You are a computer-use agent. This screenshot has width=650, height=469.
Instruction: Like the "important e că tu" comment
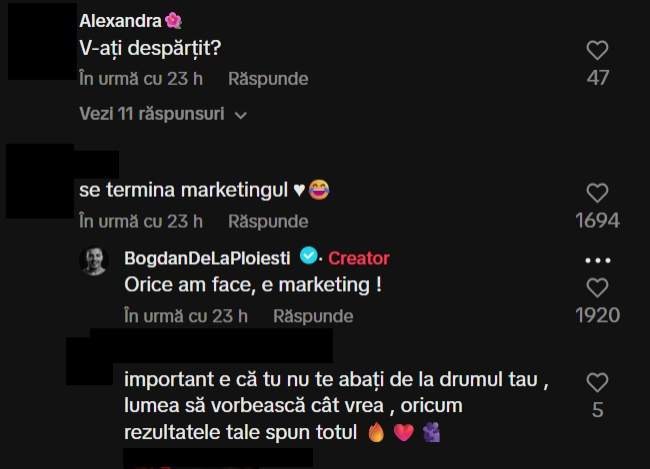597,382
